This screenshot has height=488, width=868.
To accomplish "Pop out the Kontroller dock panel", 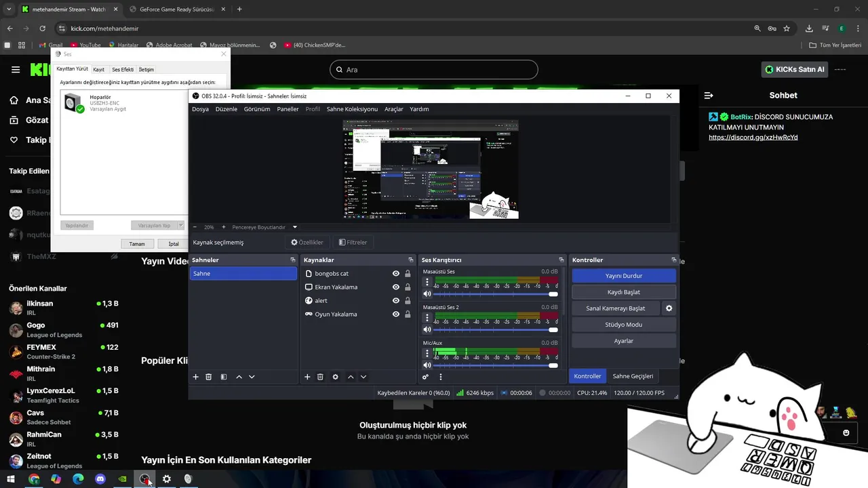I will (673, 260).
